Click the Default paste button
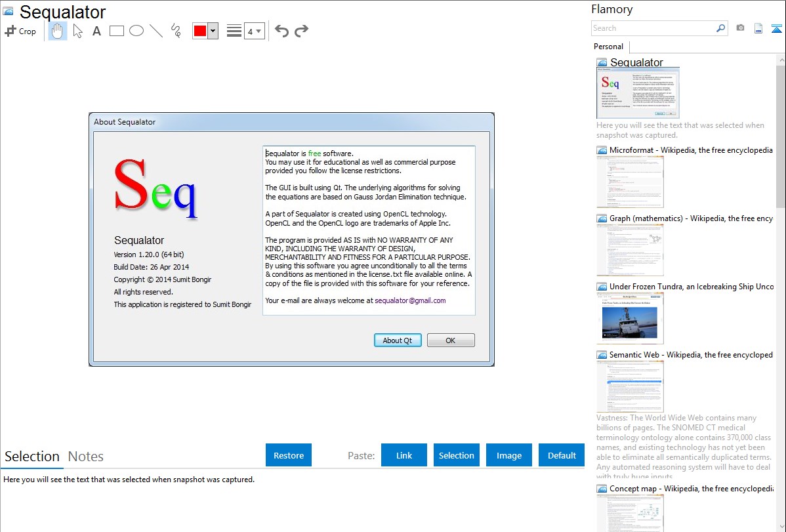The width and height of the screenshot is (786, 532). 562,455
